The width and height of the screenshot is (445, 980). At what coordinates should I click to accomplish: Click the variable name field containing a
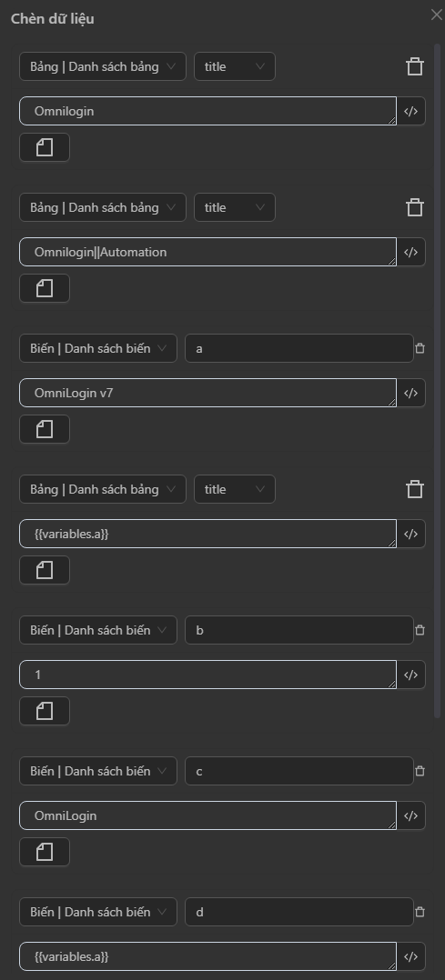point(299,348)
